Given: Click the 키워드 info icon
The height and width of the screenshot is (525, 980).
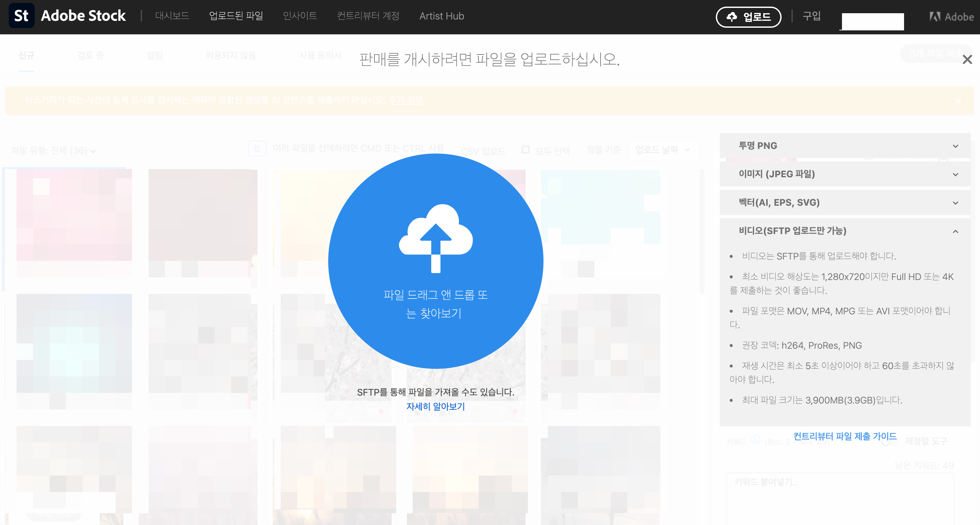Looking at the screenshot, I should click(x=755, y=440).
